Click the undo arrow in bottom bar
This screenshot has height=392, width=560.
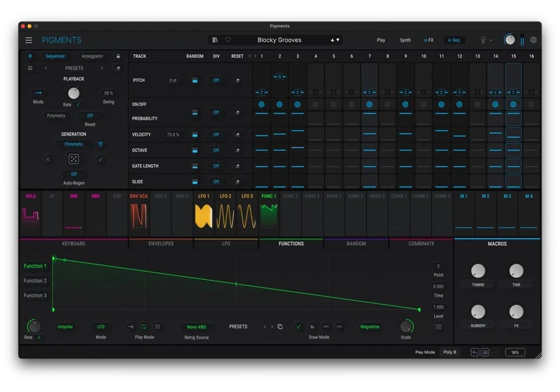[x=475, y=352]
